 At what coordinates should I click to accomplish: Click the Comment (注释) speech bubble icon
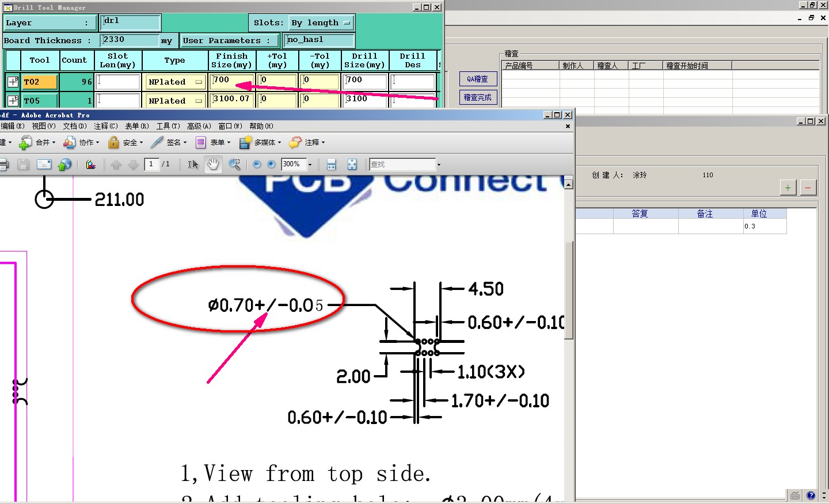click(x=295, y=142)
